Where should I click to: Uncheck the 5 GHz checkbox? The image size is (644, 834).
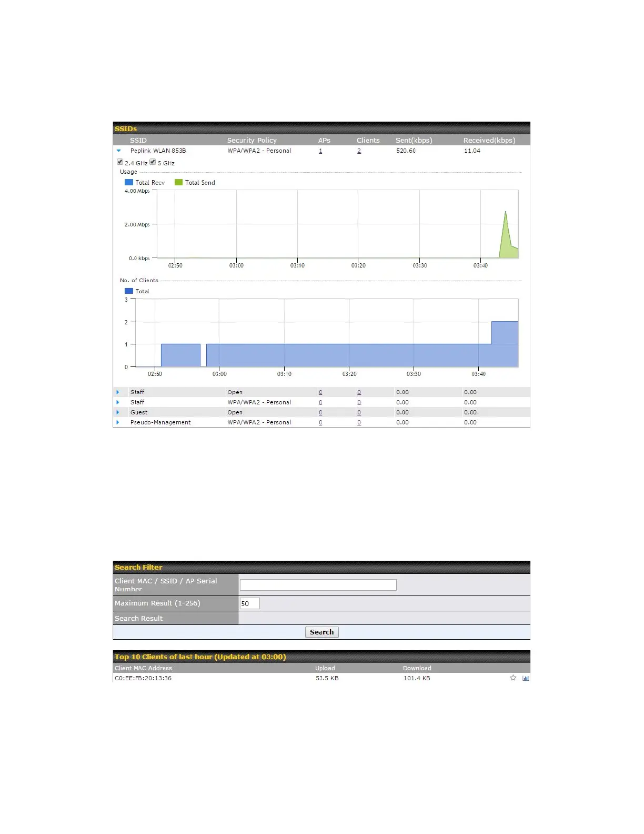click(x=153, y=162)
